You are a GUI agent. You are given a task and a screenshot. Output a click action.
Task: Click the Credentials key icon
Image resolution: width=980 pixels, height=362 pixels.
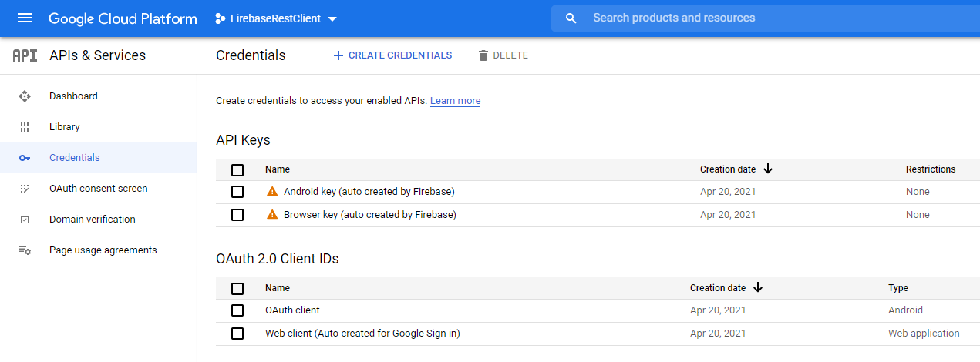(25, 158)
